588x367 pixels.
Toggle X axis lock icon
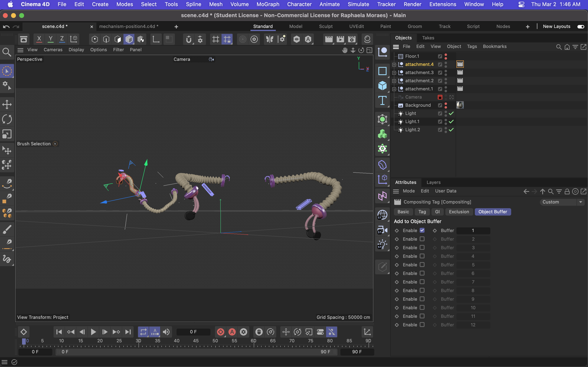point(39,39)
